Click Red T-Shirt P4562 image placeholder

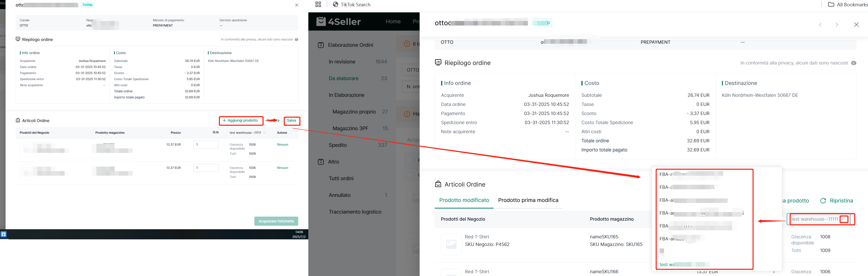pyautogui.click(x=451, y=244)
